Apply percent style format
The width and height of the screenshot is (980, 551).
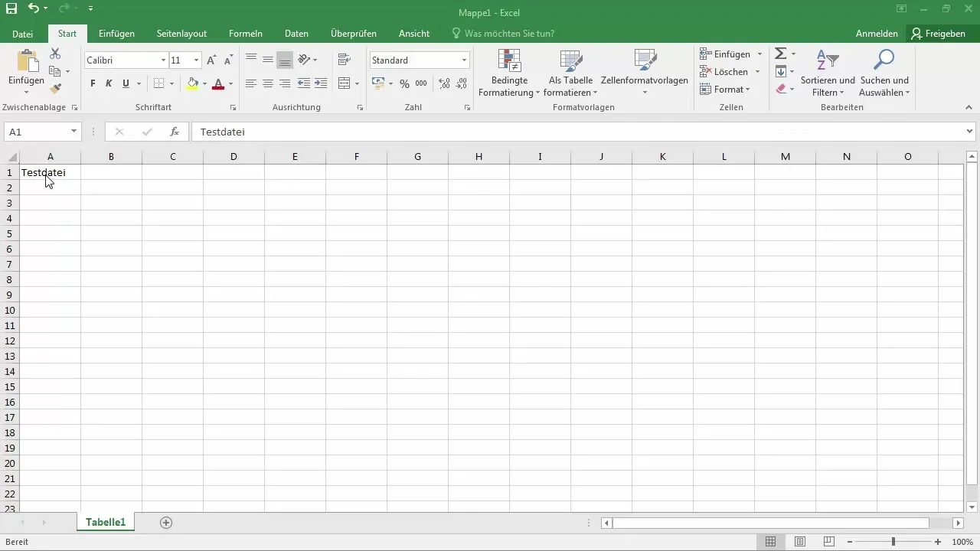(x=404, y=83)
